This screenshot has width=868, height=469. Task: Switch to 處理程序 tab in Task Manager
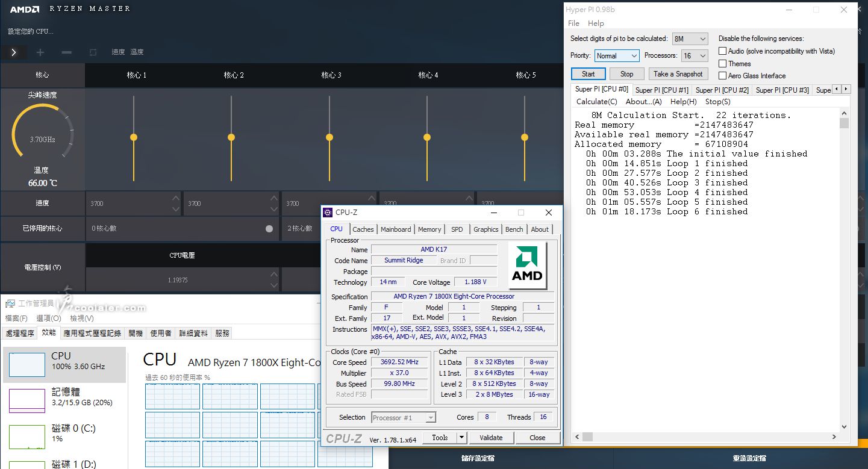pyautogui.click(x=20, y=333)
